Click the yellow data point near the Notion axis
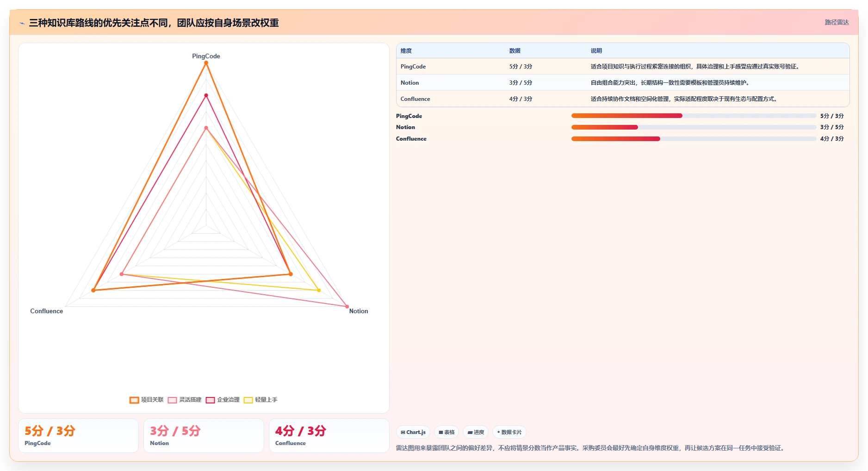 pyautogui.click(x=319, y=290)
